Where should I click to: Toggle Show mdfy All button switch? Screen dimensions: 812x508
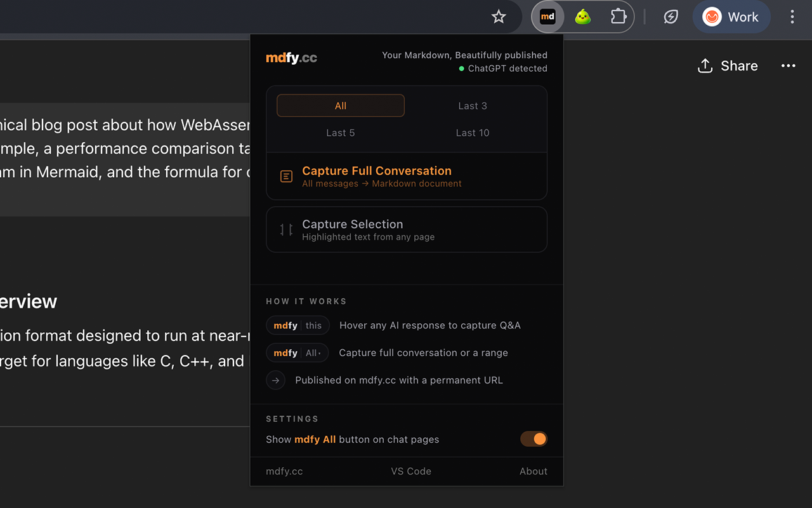pyautogui.click(x=534, y=439)
